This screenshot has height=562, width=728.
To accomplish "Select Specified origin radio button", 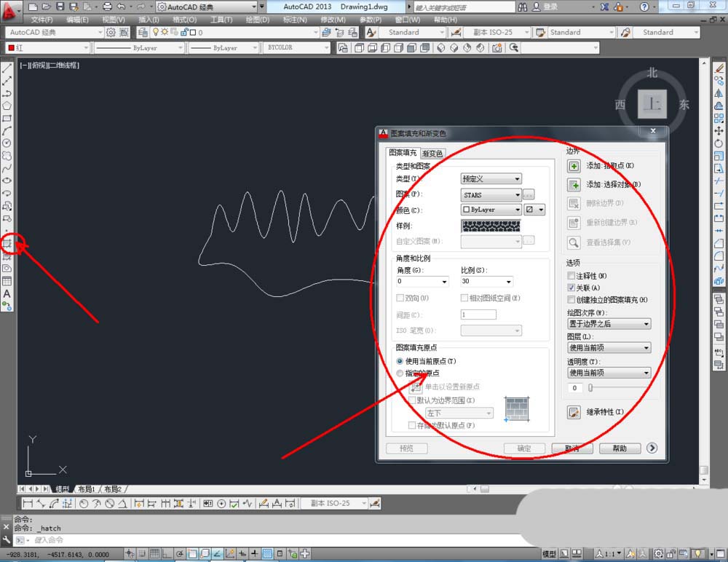I will 400,373.
